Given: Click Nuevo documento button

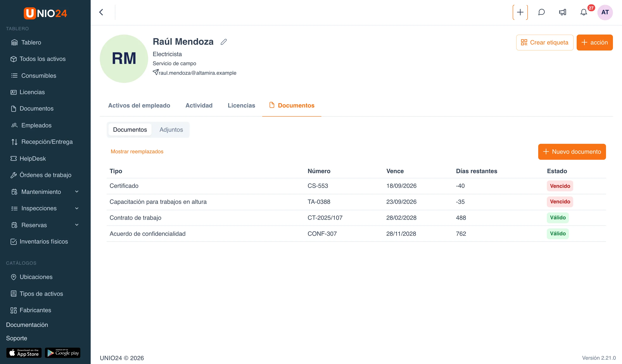Looking at the screenshot, I should [x=572, y=152].
